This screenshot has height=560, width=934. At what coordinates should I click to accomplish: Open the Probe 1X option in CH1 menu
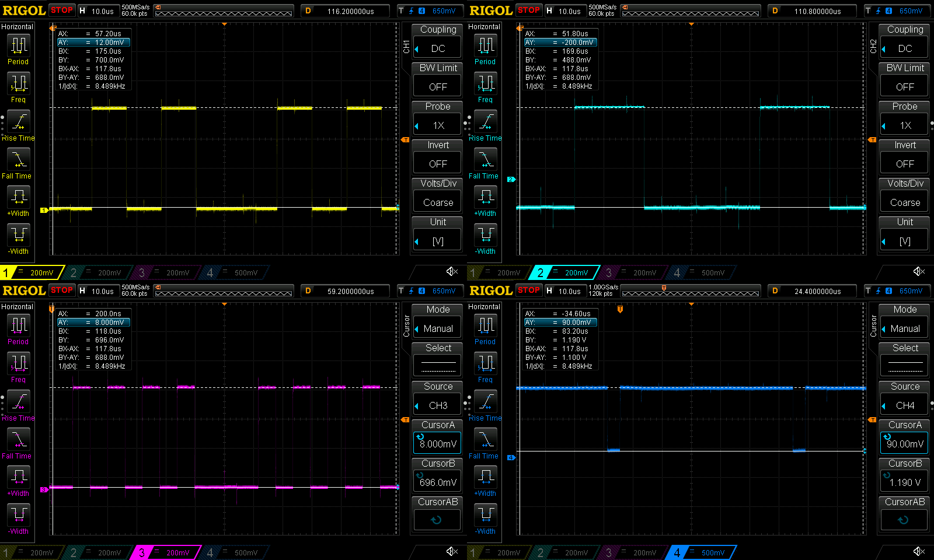[438, 125]
